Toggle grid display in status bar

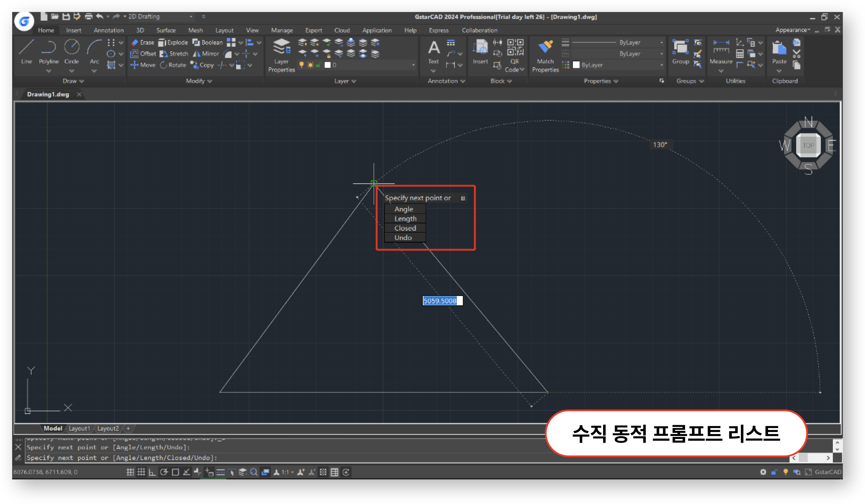(x=141, y=472)
